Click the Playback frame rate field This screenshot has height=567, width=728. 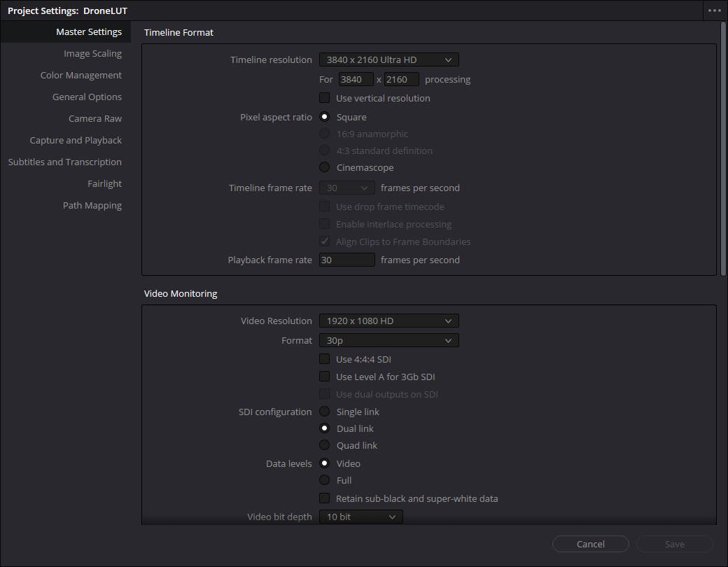(x=347, y=260)
